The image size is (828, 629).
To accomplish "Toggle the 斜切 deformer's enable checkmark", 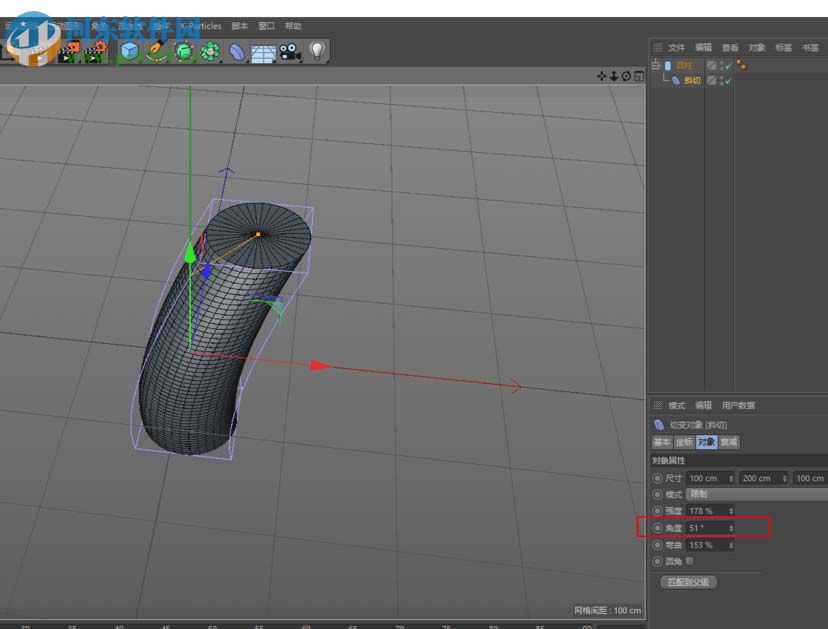I will tap(728, 80).
